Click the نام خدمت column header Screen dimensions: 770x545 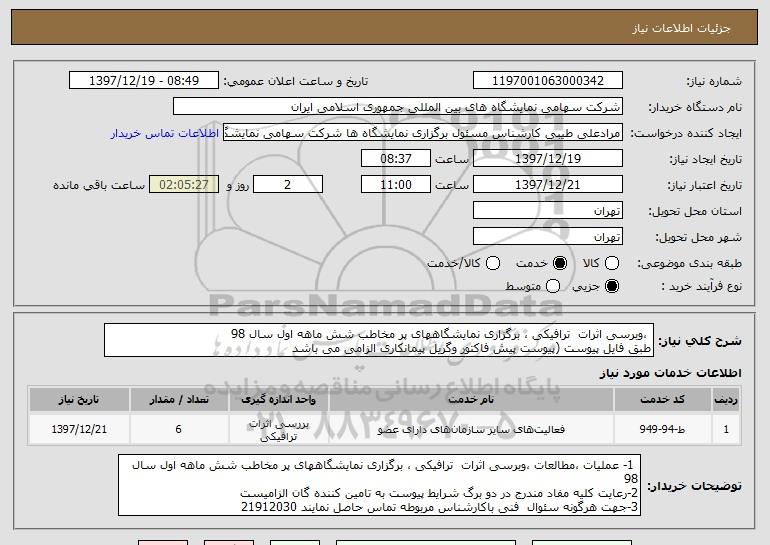[x=471, y=399]
